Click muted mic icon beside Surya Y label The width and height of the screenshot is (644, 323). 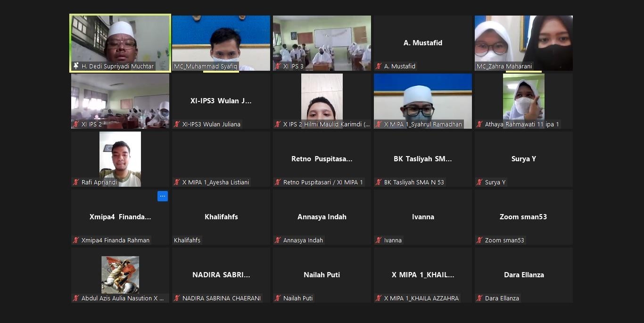pyautogui.click(x=479, y=182)
